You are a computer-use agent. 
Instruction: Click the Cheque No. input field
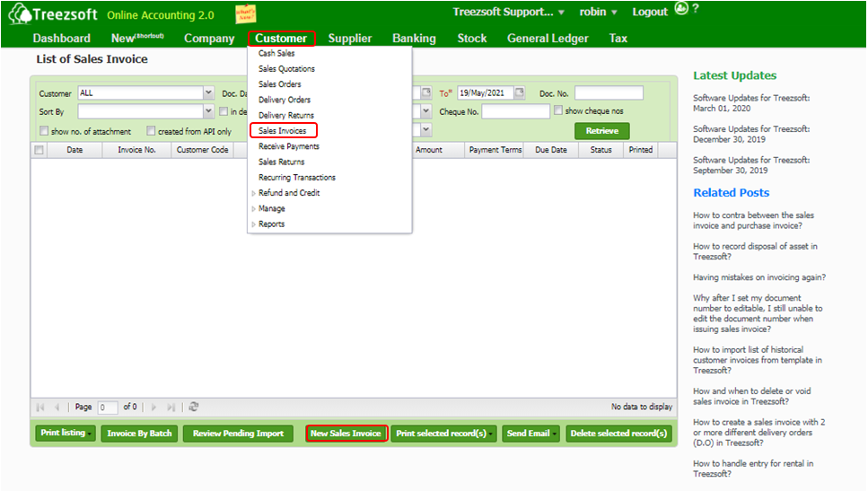[516, 111]
